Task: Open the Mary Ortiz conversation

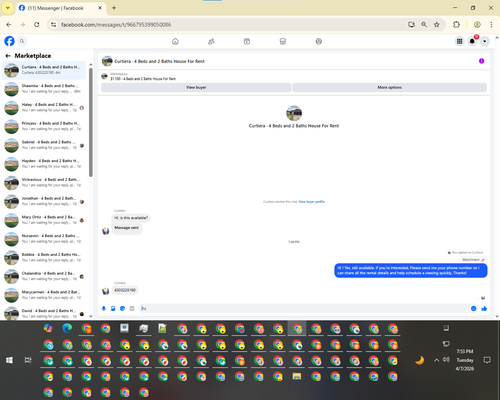Action: (44, 220)
